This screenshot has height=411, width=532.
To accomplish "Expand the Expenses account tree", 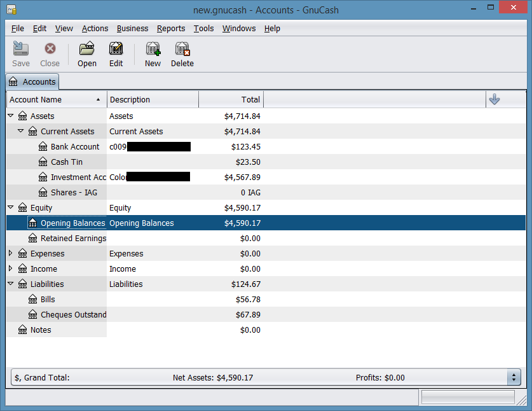I will (10, 253).
